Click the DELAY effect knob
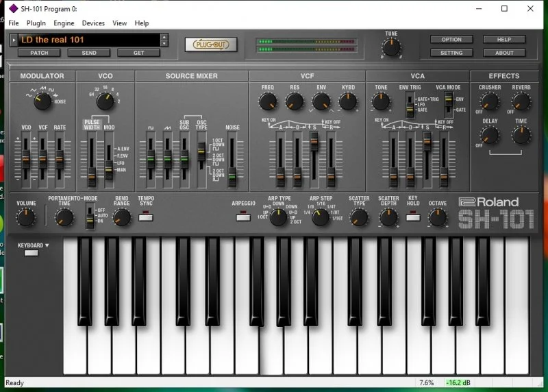The image size is (548, 392). click(x=489, y=135)
